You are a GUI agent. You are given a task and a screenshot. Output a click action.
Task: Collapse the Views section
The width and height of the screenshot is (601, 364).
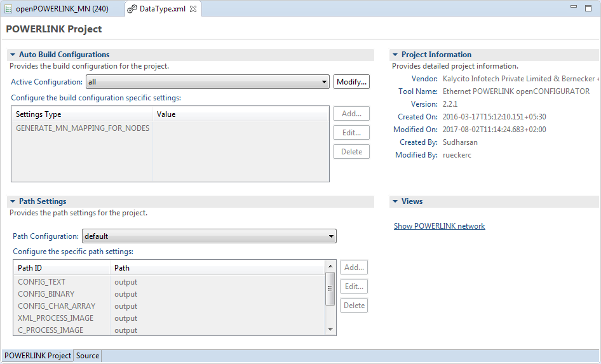pos(395,201)
